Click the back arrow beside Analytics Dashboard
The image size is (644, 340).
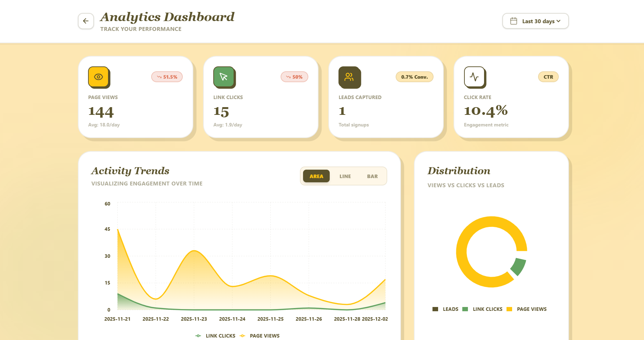pos(86,21)
